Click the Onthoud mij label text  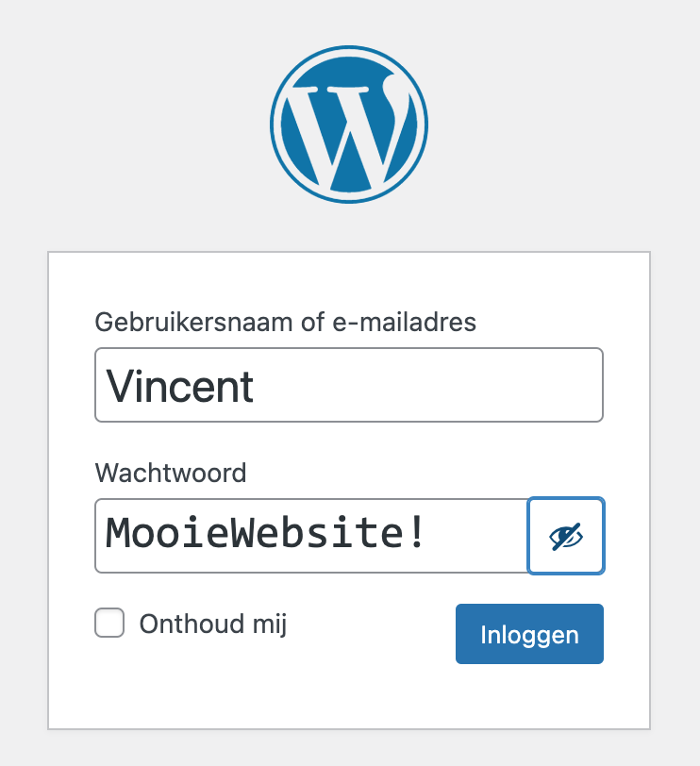coord(213,624)
